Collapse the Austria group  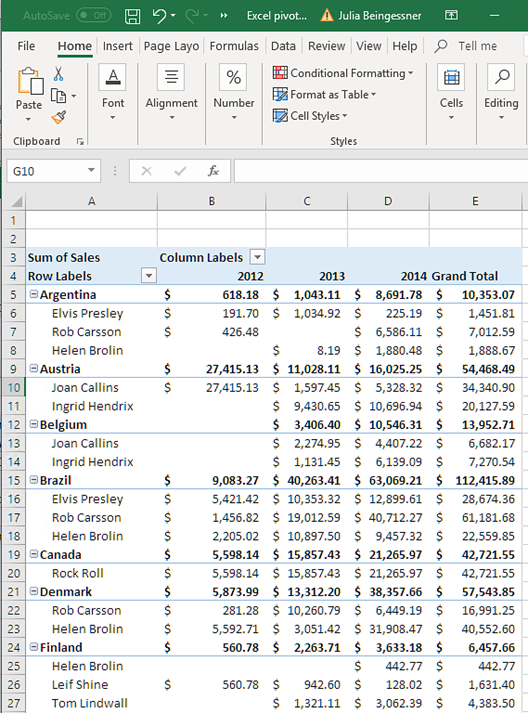click(x=34, y=368)
